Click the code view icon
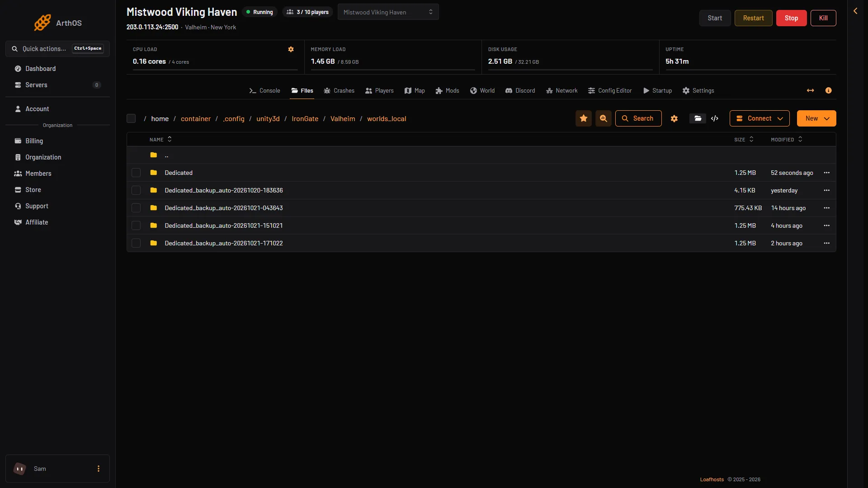Image resolution: width=868 pixels, height=488 pixels. (x=715, y=118)
